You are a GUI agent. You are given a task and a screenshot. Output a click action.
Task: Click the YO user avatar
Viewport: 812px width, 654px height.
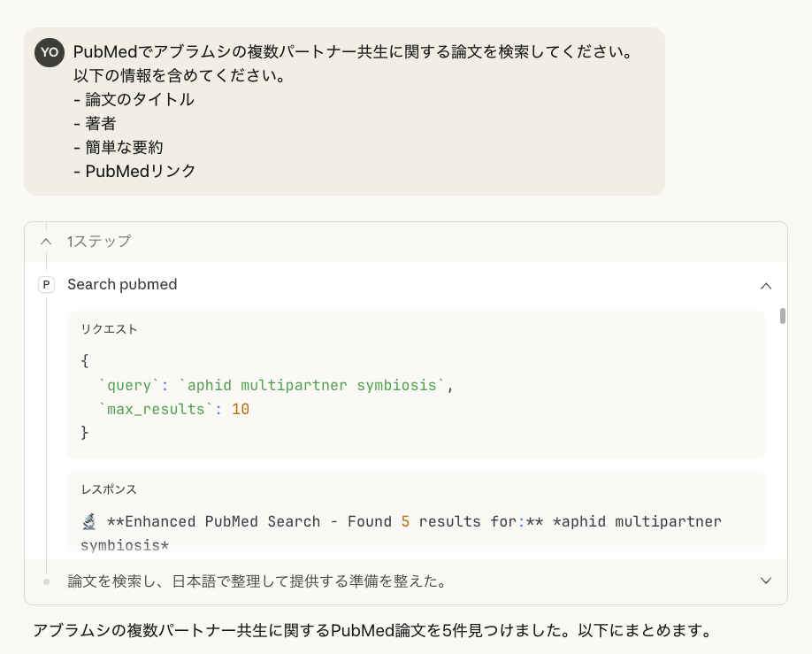point(50,52)
